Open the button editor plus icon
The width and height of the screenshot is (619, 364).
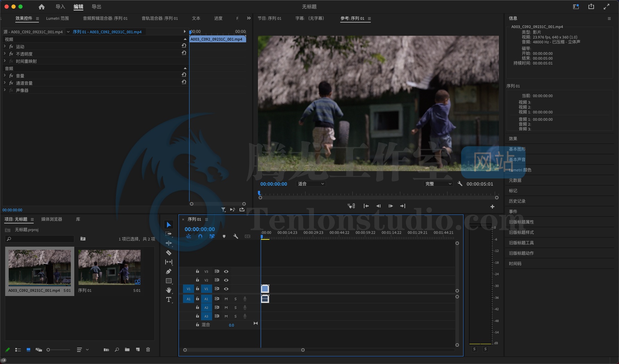pyautogui.click(x=492, y=206)
